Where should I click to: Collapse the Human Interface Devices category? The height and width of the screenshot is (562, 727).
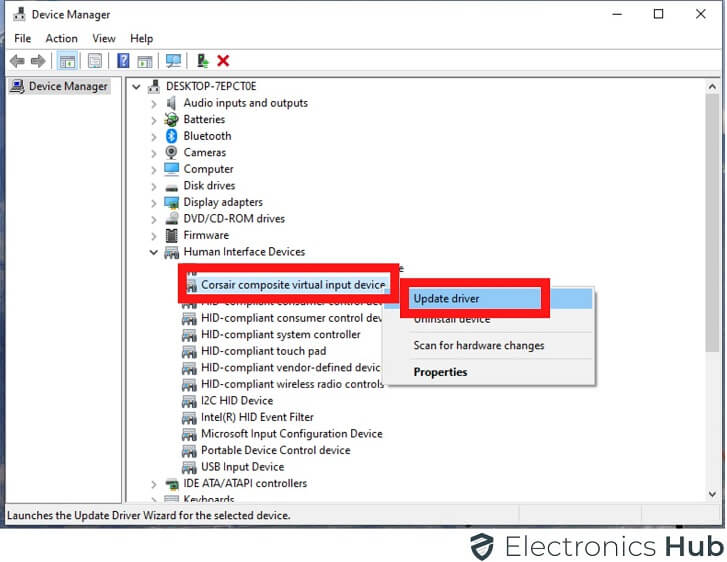pos(153,252)
